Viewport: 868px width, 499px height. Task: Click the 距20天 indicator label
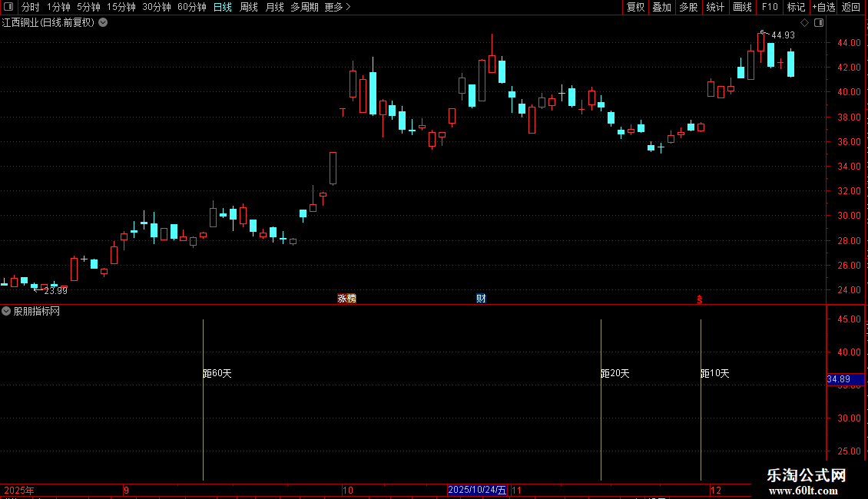pyautogui.click(x=615, y=373)
